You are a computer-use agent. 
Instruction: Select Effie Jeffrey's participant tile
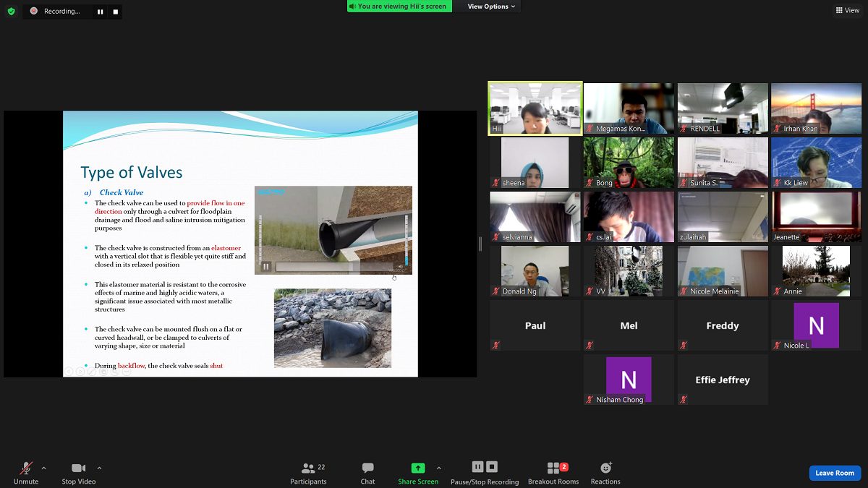pyautogui.click(x=723, y=380)
